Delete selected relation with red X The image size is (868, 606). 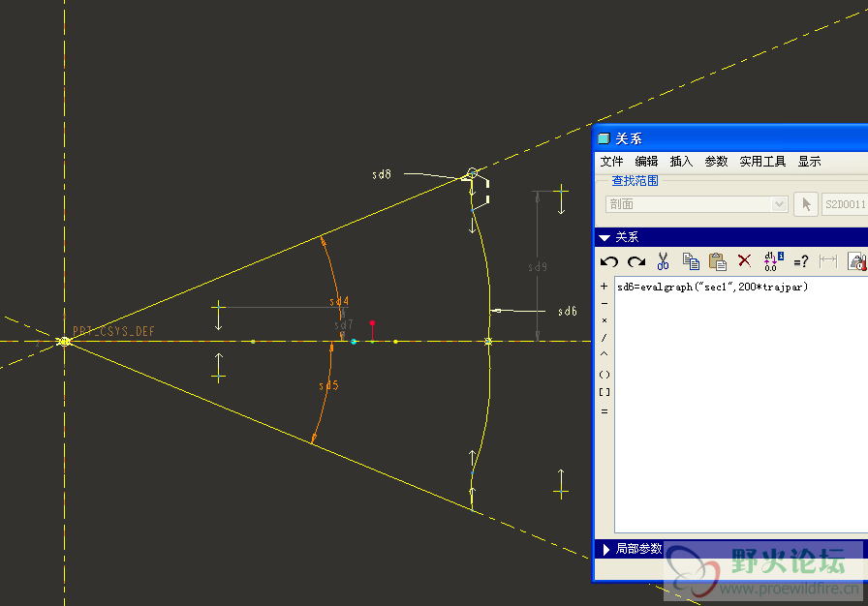[x=745, y=260]
